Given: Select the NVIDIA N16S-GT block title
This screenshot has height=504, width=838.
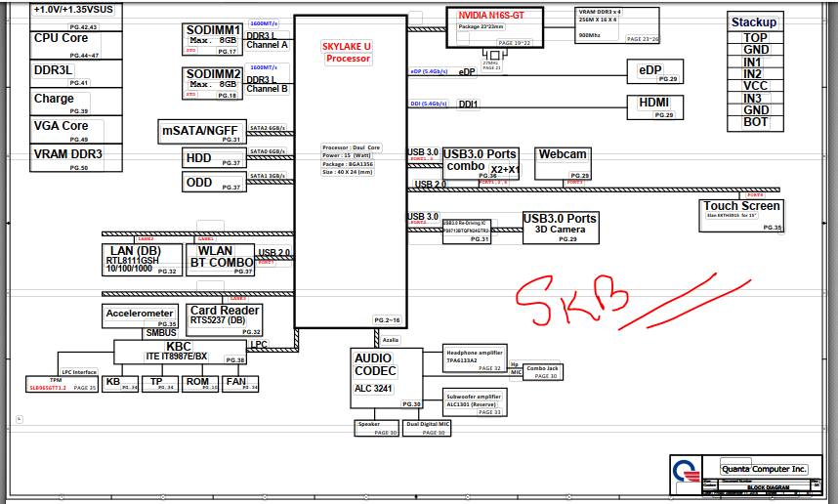Looking at the screenshot, I should [490, 16].
